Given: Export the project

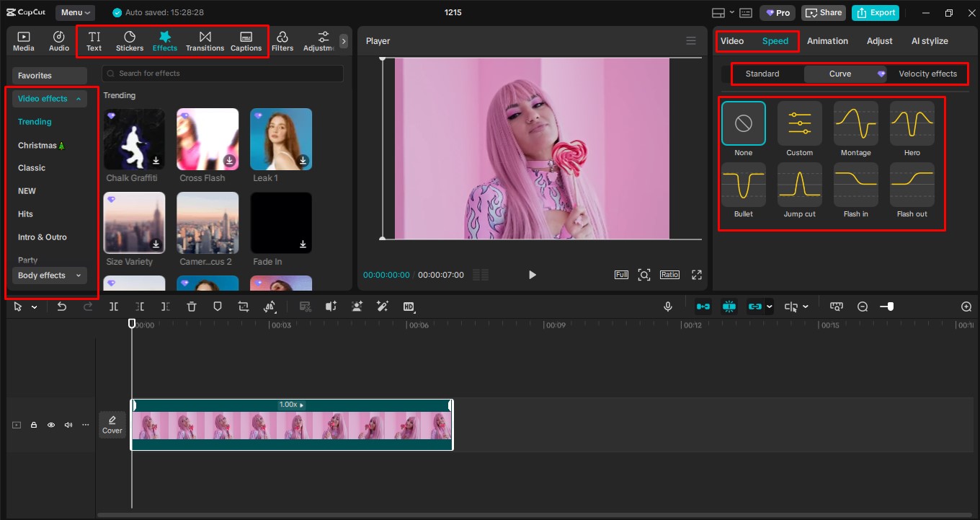Looking at the screenshot, I should click(x=876, y=12).
